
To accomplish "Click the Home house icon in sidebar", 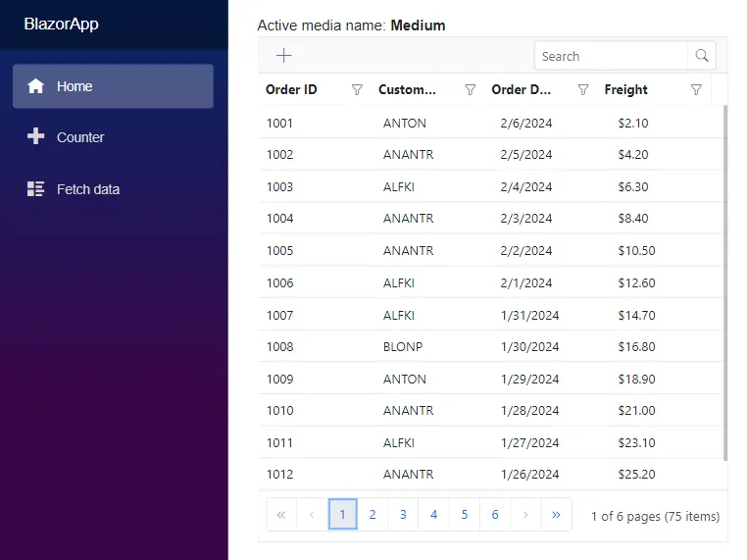I will [35, 86].
